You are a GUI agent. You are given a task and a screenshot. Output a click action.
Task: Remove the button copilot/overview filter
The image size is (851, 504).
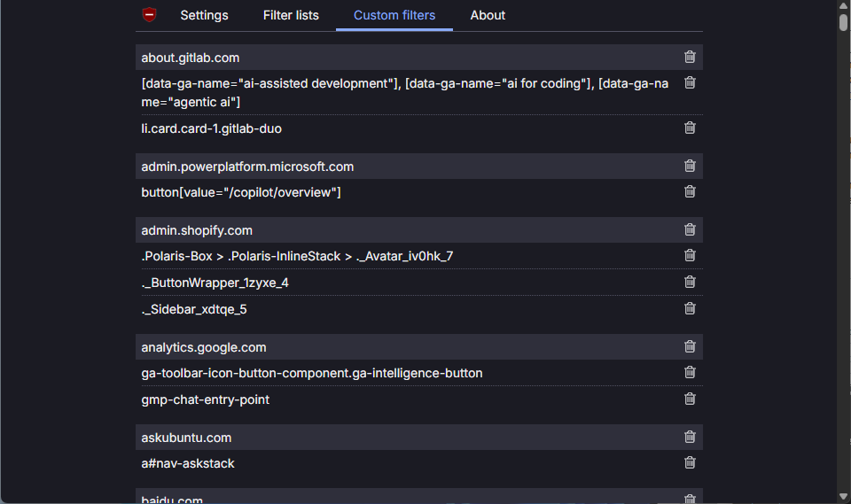[x=690, y=191]
